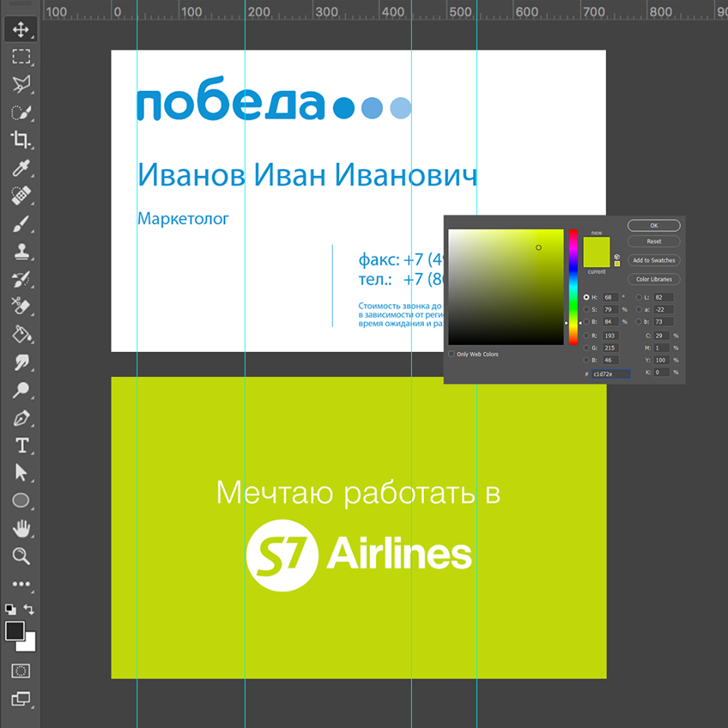
Task: Click the out-of-gamut cube warning icon
Action: click(617, 256)
